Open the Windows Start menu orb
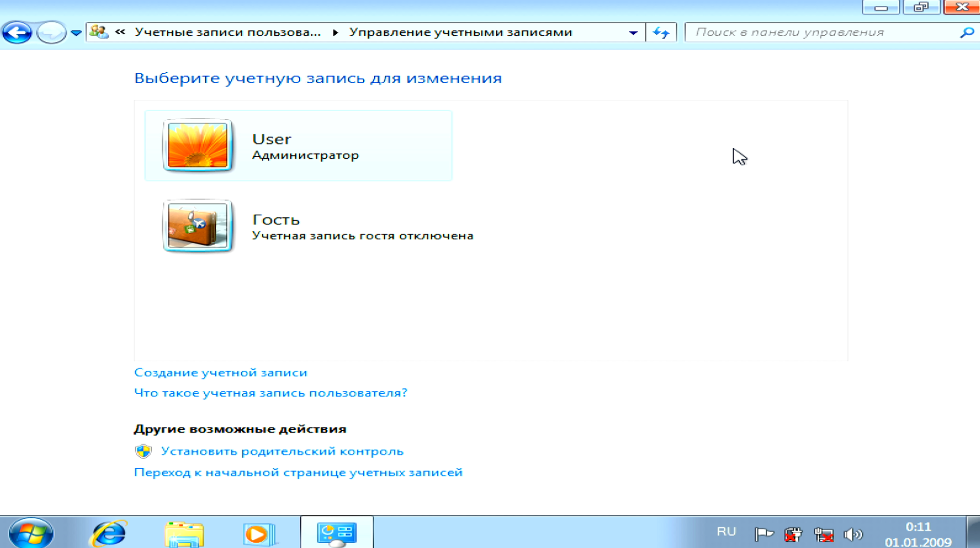Viewport: 980px width, 548px height. tap(31, 533)
